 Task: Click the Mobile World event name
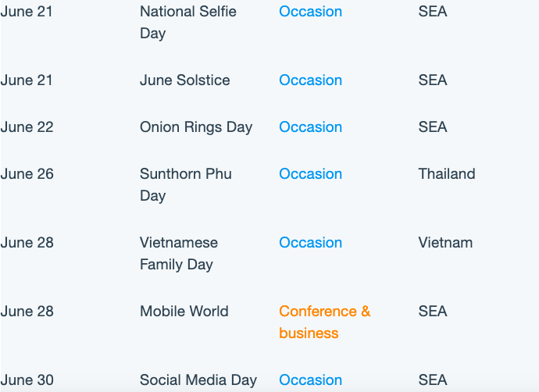tap(184, 312)
